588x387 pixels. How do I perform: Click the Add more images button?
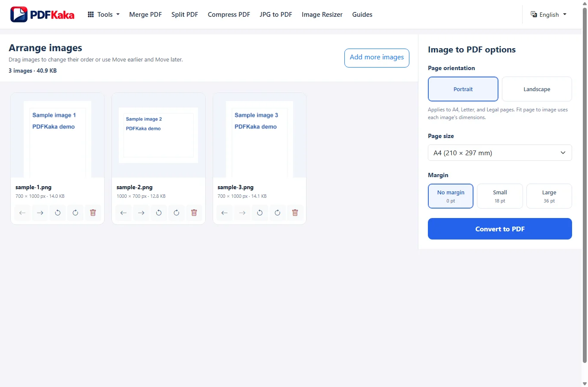(x=377, y=58)
